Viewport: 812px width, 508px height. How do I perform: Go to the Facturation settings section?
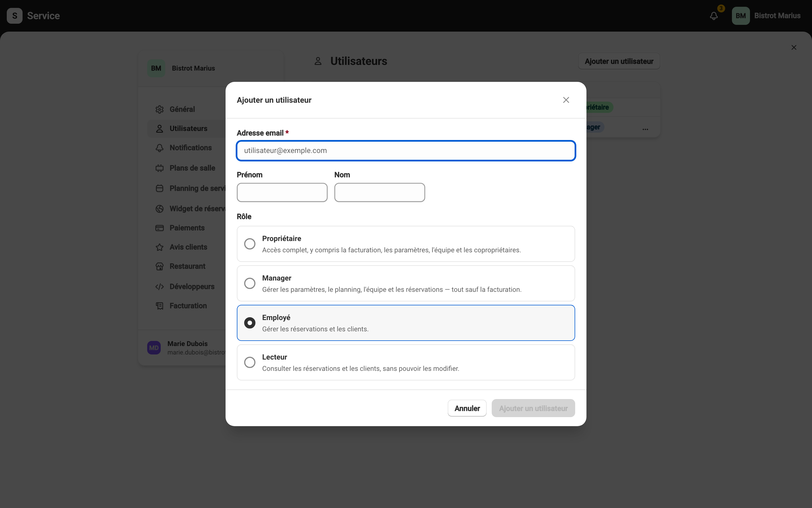188,306
